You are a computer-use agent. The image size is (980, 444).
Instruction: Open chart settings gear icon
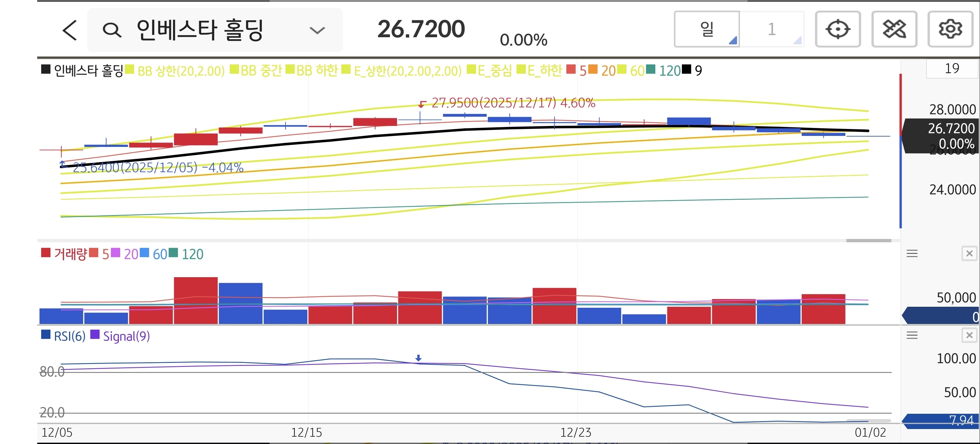tap(950, 29)
